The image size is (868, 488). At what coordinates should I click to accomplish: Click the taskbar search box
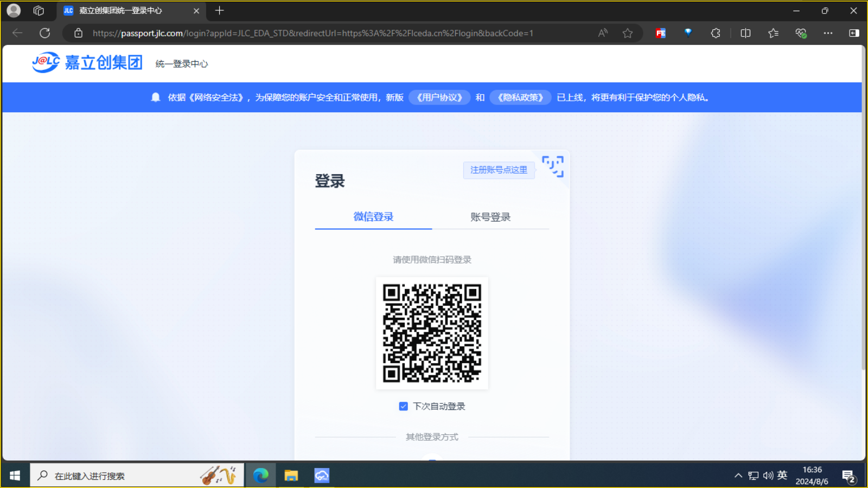(137, 476)
